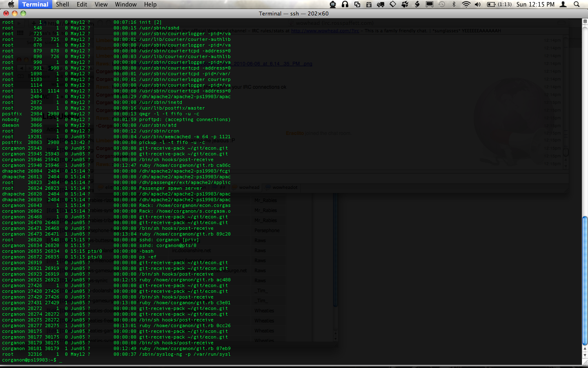588x368 pixels.
Task: Open Spotlight search magnifying glass
Action: [x=577, y=4]
